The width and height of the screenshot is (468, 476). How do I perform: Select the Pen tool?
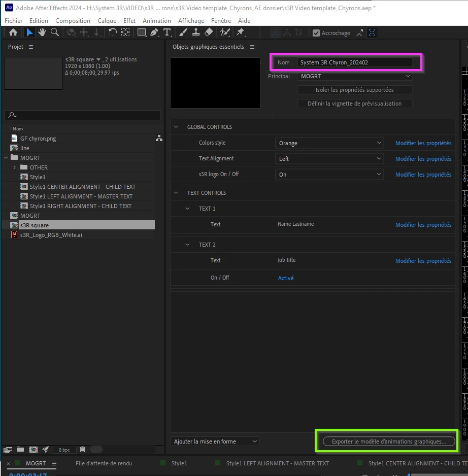154,32
